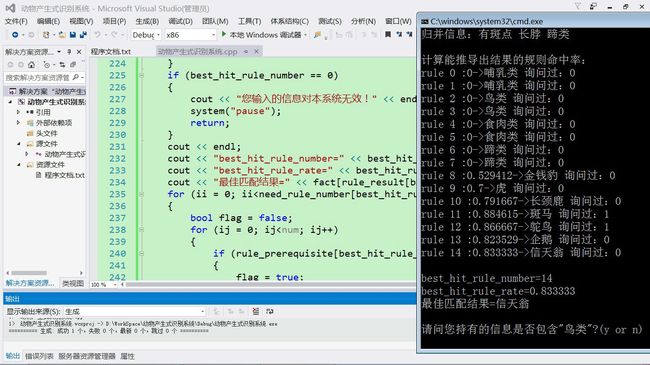Open the 团队(M) team menu
This screenshot has width=650, height=365.
215,21
